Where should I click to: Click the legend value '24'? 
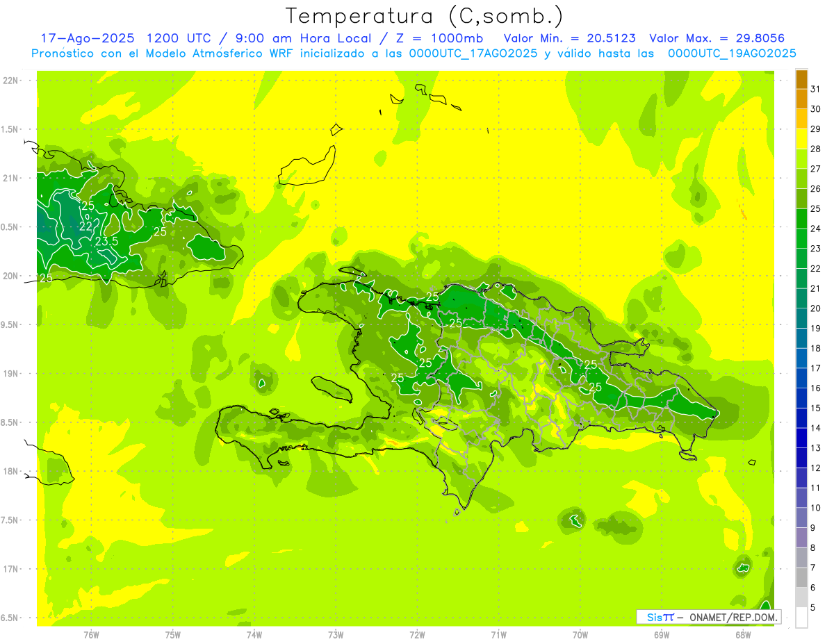coord(816,229)
